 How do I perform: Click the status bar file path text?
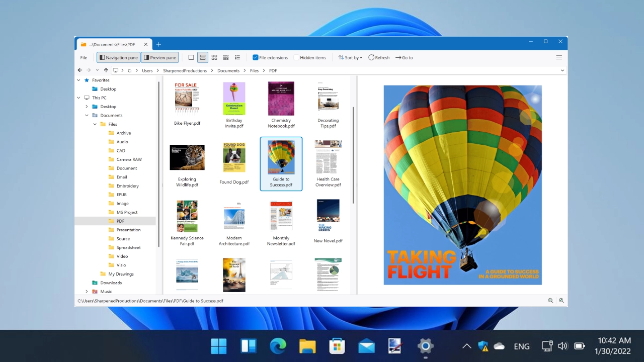pyautogui.click(x=150, y=301)
